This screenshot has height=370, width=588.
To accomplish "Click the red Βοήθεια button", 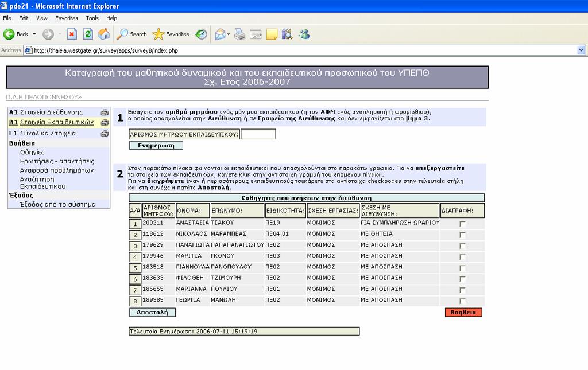I will pos(463,312).
